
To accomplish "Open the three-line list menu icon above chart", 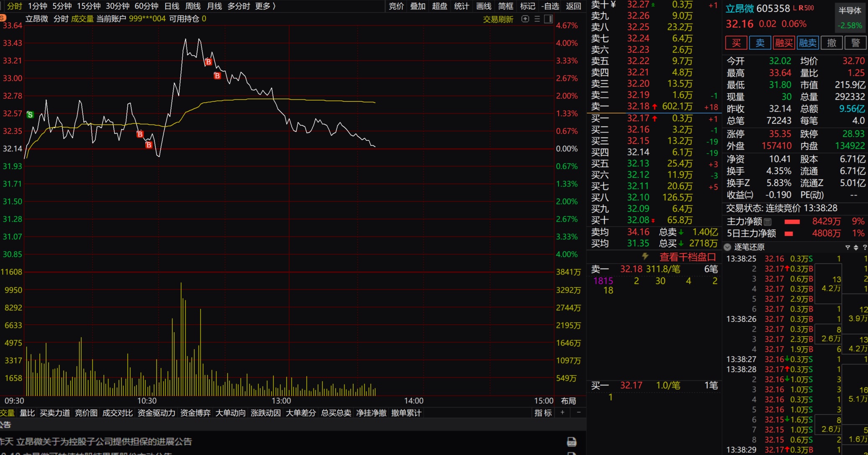I will [537, 19].
